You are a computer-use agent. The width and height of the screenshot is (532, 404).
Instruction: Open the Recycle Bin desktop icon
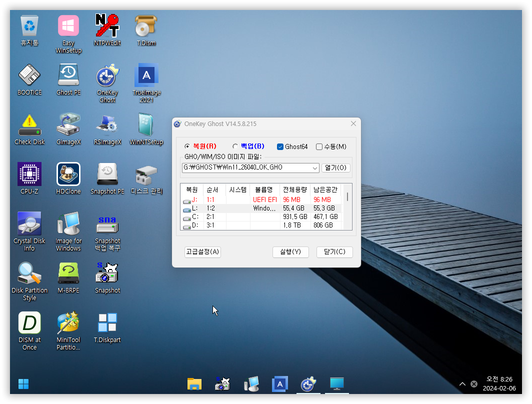(29, 30)
